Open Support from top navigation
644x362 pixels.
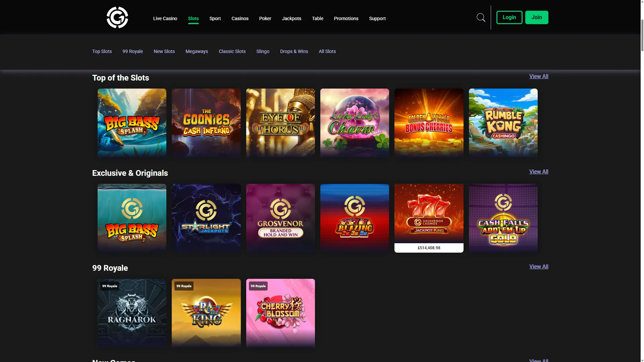[x=377, y=18]
